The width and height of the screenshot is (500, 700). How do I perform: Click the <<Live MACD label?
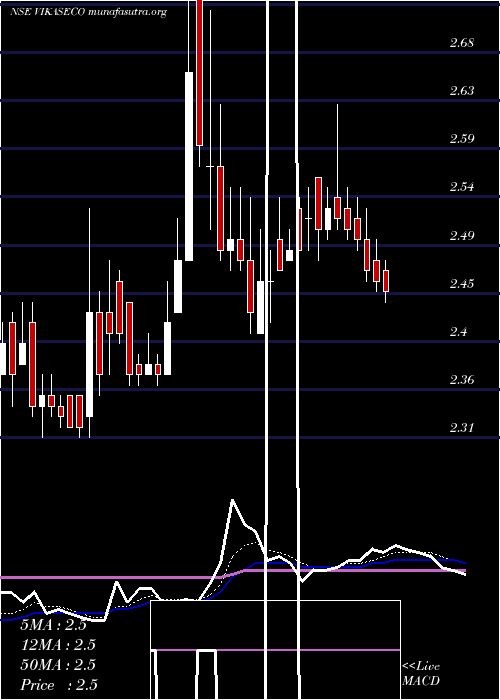[x=421, y=674]
